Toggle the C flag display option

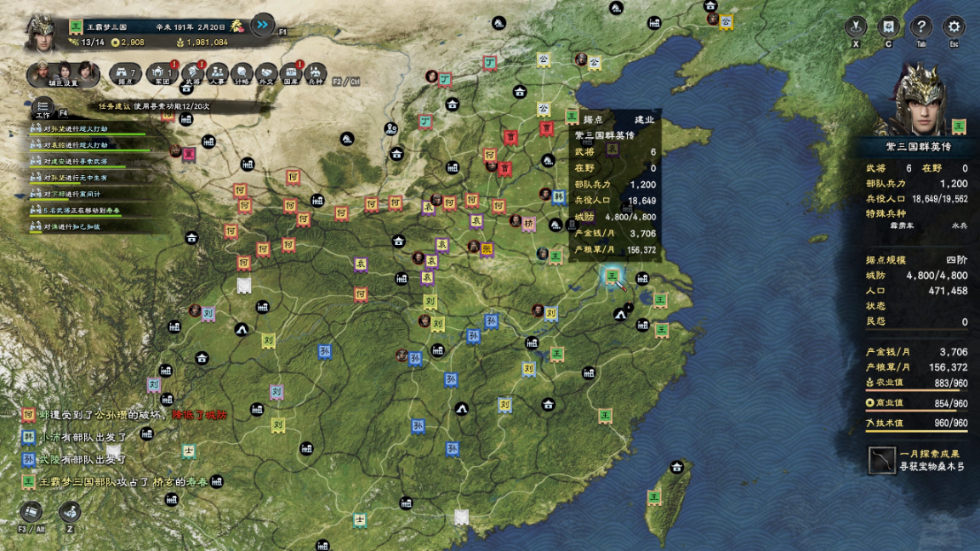pyautogui.click(x=888, y=26)
